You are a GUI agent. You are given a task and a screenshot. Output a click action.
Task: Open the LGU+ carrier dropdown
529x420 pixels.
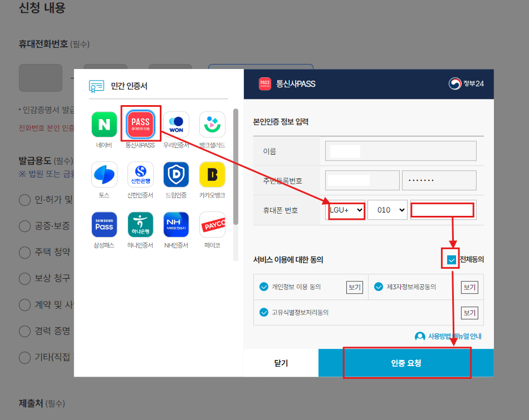pyautogui.click(x=345, y=210)
